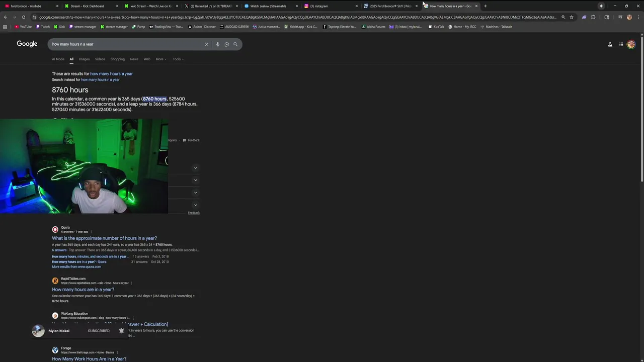Switch to 2025 Ford Bronco SUV tab
This screenshot has height=362, width=644.
391,6
